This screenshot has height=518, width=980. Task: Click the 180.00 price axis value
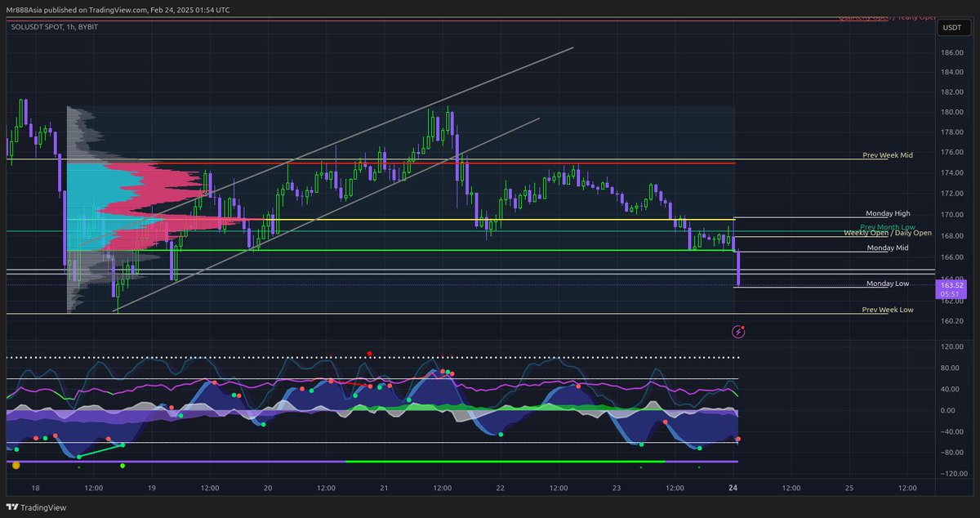pos(951,113)
